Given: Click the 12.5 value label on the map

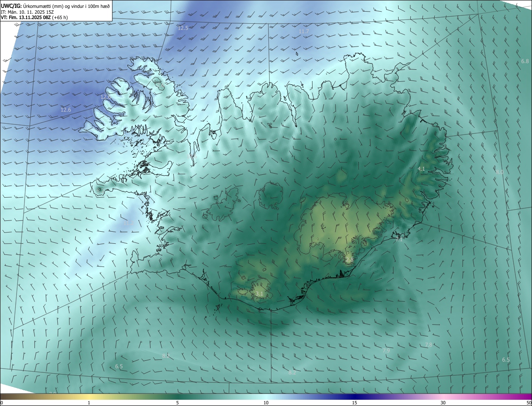Looking at the screenshot, I should [183, 28].
